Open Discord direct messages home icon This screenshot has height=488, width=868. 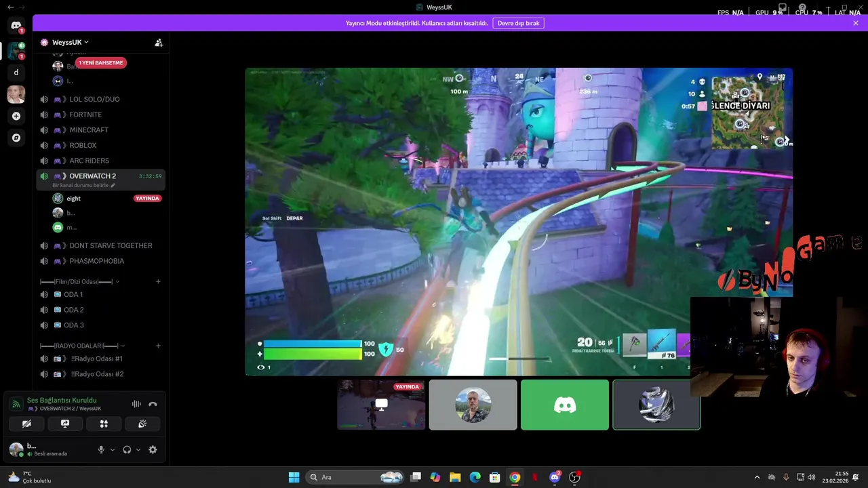point(16,26)
